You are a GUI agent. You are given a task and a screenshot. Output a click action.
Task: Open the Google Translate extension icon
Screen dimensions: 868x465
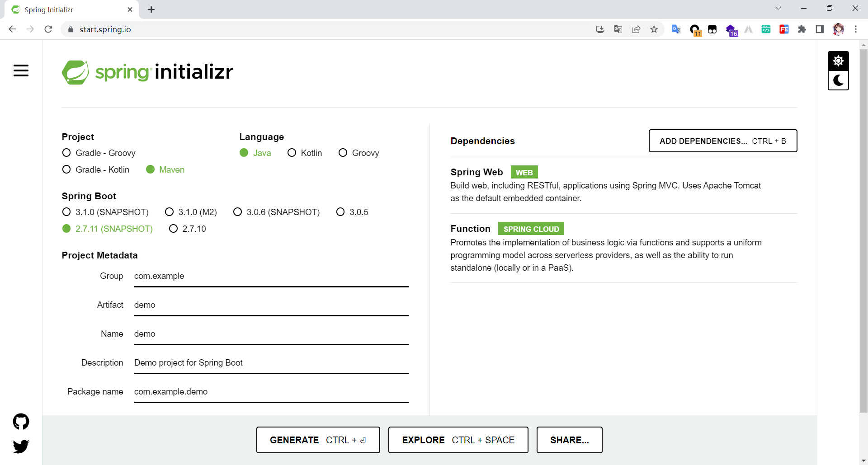coord(676,29)
